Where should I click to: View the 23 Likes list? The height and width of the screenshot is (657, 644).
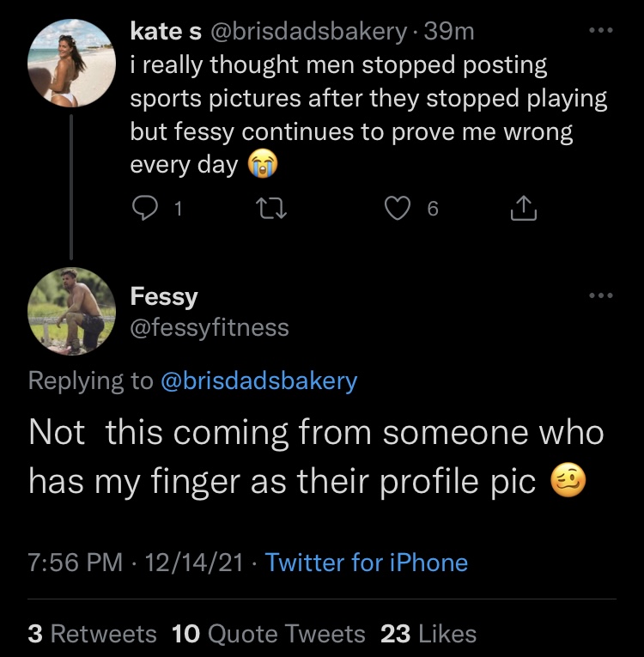(x=428, y=634)
